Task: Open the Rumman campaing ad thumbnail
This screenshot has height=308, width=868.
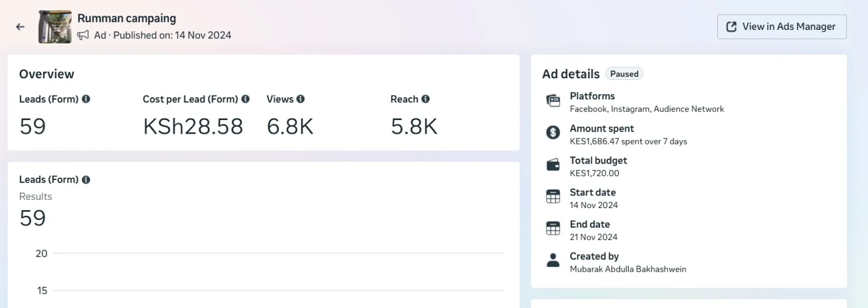Action: point(55,27)
